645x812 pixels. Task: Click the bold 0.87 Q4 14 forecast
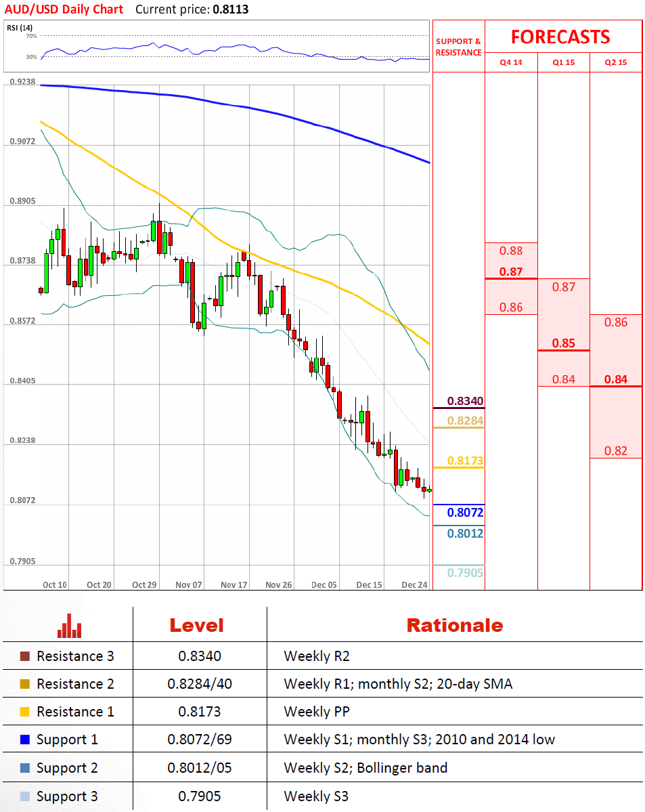click(511, 272)
